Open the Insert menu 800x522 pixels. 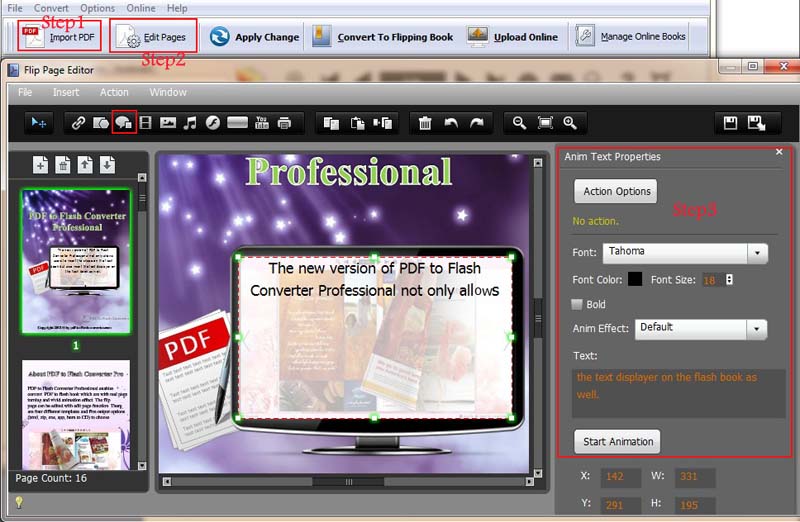point(66,92)
